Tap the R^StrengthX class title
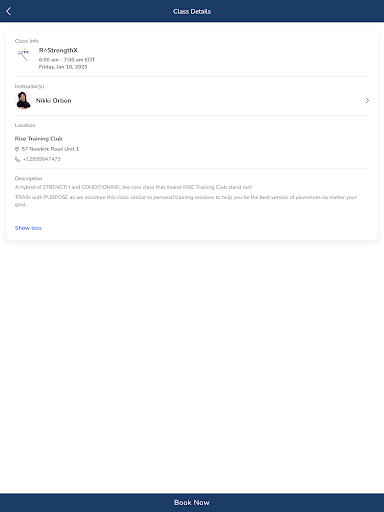Screen dimensions: 384x512 pyautogui.click(x=58, y=50)
